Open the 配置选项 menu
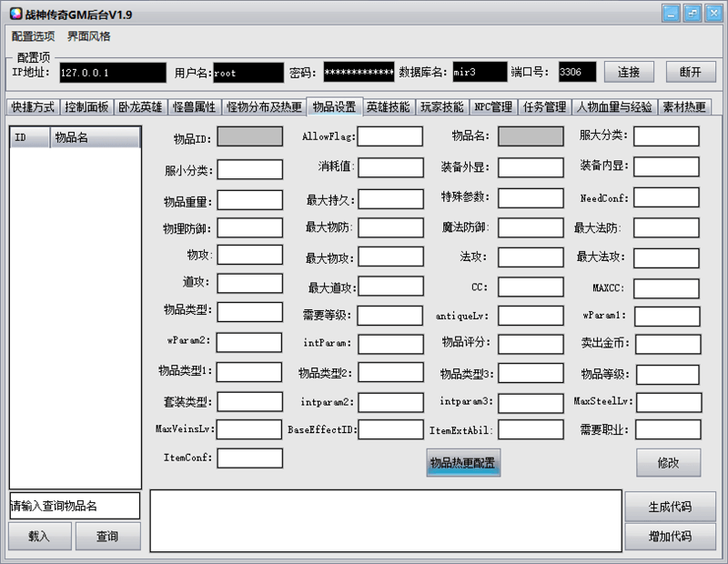 [32, 37]
